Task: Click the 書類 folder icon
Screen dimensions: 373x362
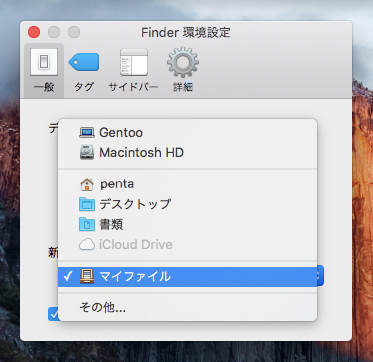Action: tap(87, 225)
